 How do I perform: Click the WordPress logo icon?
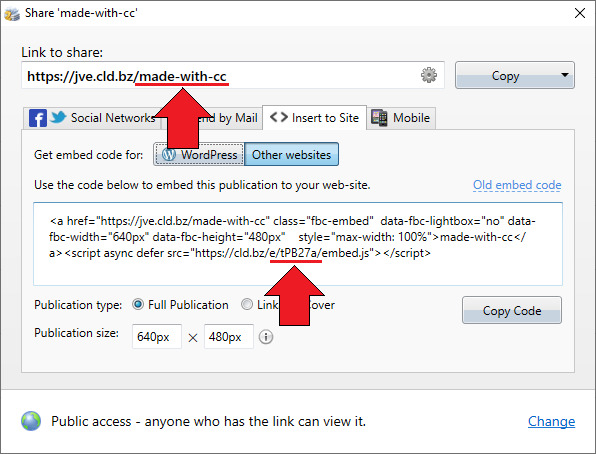point(169,154)
